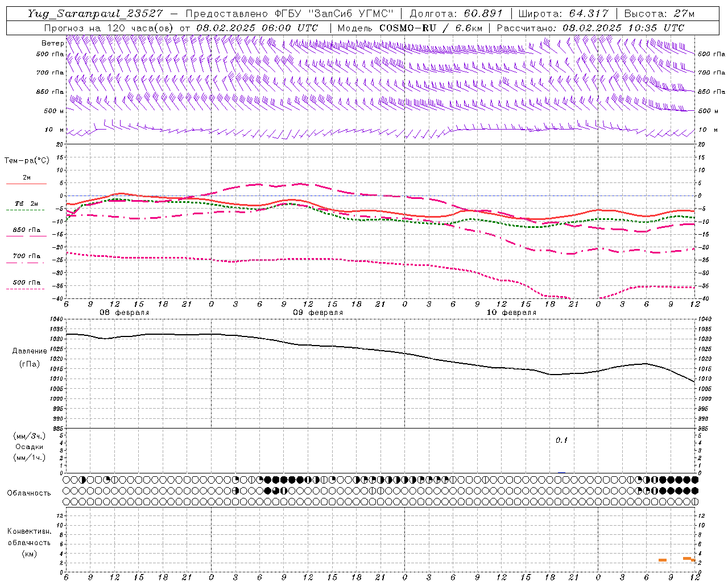Select the Давление pressure panel label
Image resolution: width=728 pixels, height=582 pixels.
30,351
